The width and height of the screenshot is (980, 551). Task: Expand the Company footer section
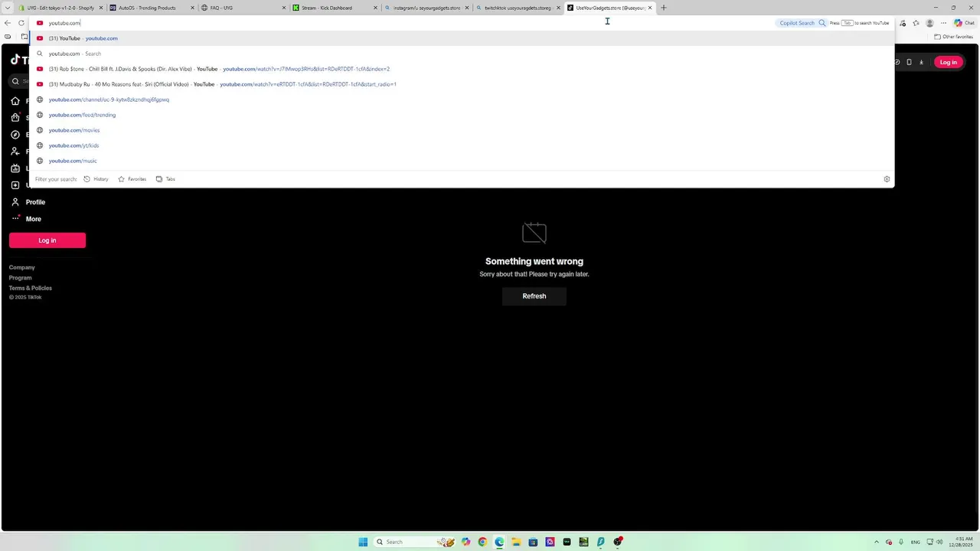[x=22, y=268]
